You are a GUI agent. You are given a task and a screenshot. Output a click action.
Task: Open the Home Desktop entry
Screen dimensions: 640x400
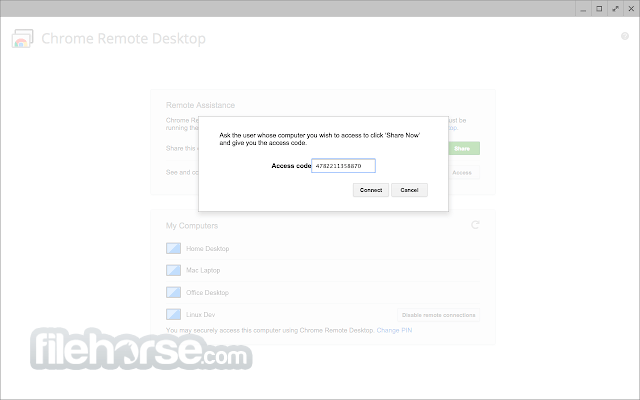click(207, 249)
